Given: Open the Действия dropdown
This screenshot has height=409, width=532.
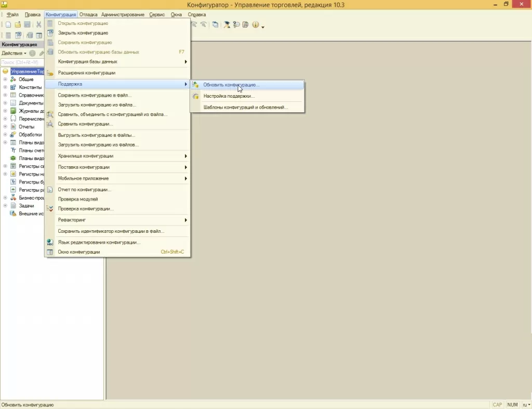Looking at the screenshot, I should coord(14,54).
